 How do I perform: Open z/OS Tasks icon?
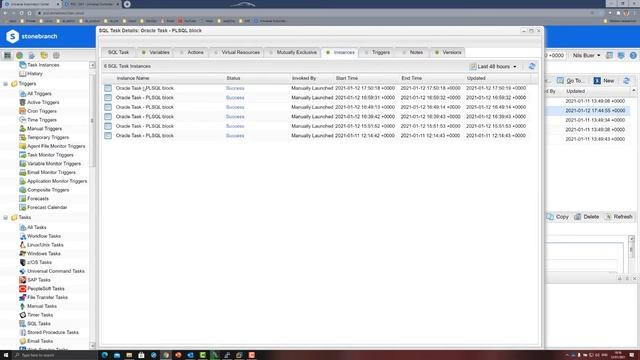(x=23, y=262)
